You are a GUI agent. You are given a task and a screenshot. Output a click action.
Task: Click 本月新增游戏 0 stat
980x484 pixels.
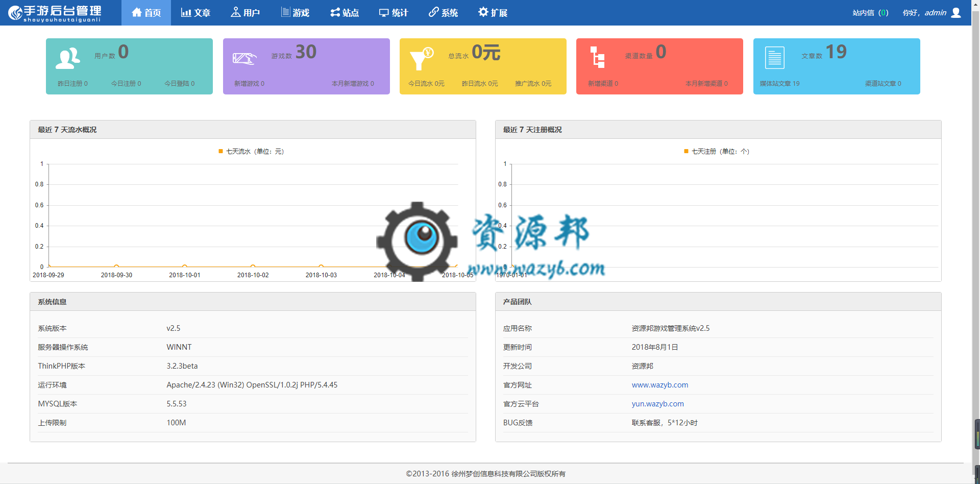353,83
